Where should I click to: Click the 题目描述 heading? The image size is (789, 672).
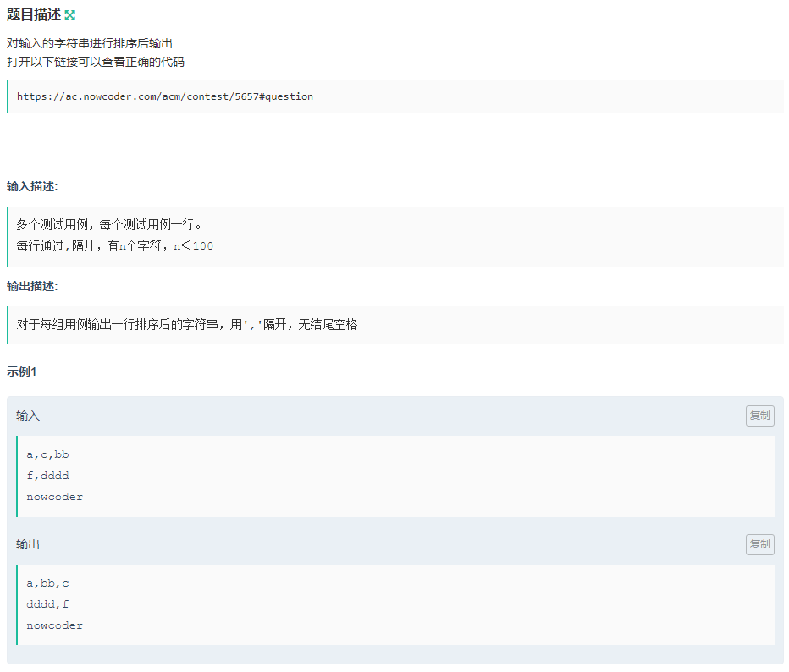pyautogui.click(x=34, y=15)
